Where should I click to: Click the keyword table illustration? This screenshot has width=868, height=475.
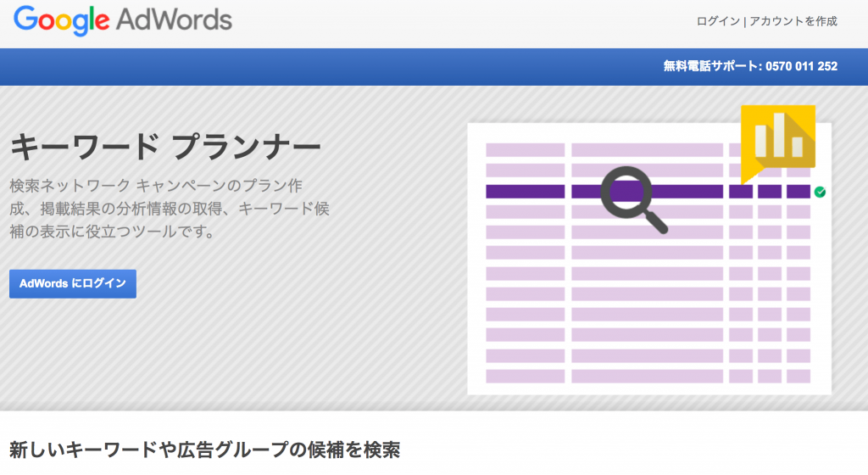click(648, 259)
